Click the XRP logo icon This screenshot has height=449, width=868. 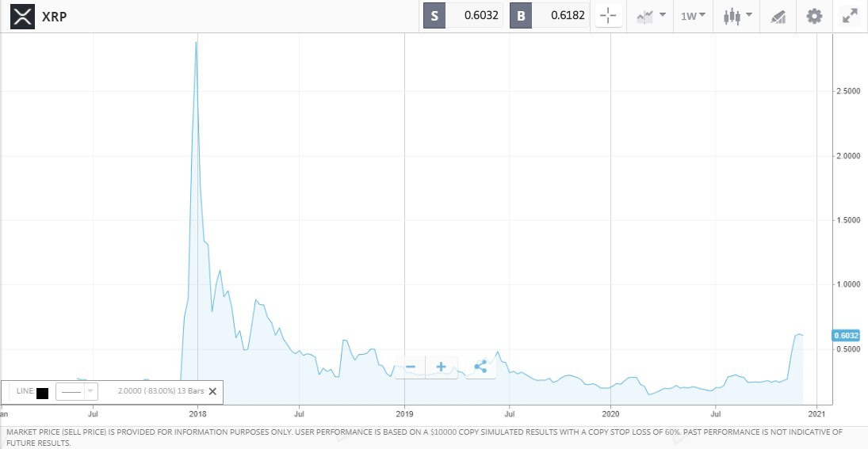pyautogui.click(x=22, y=16)
